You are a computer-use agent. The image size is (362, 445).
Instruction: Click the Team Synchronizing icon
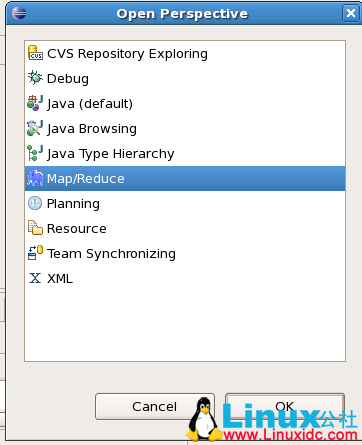[x=35, y=253]
